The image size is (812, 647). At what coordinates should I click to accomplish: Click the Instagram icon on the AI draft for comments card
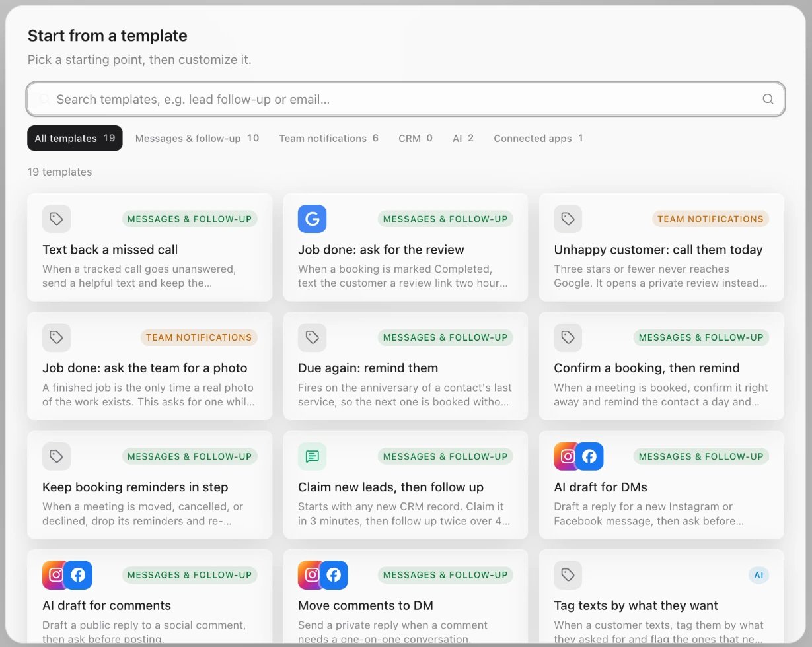pyautogui.click(x=54, y=575)
